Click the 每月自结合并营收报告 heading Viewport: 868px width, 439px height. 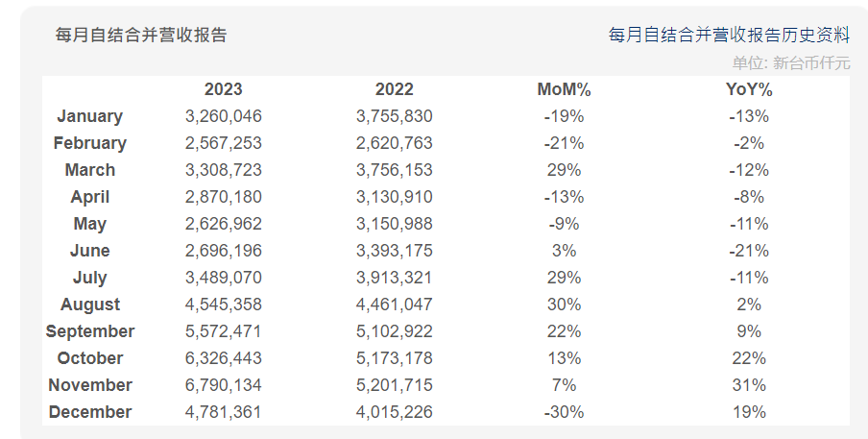tap(141, 35)
